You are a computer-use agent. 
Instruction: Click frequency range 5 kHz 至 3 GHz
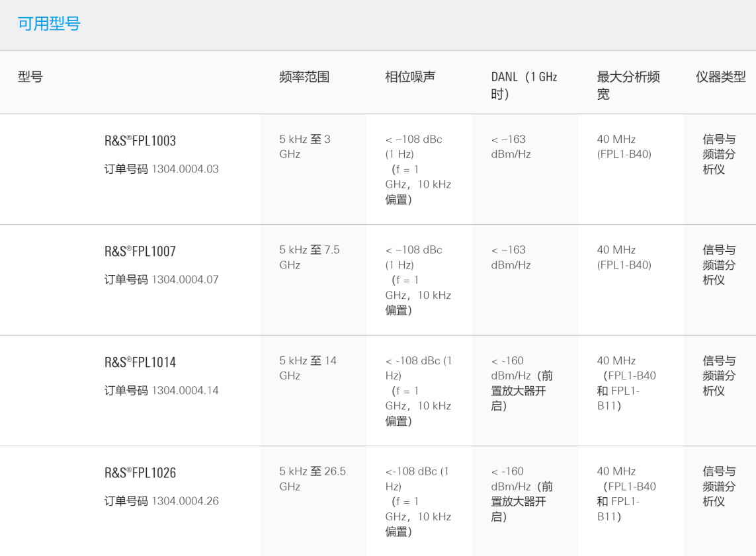tap(305, 147)
